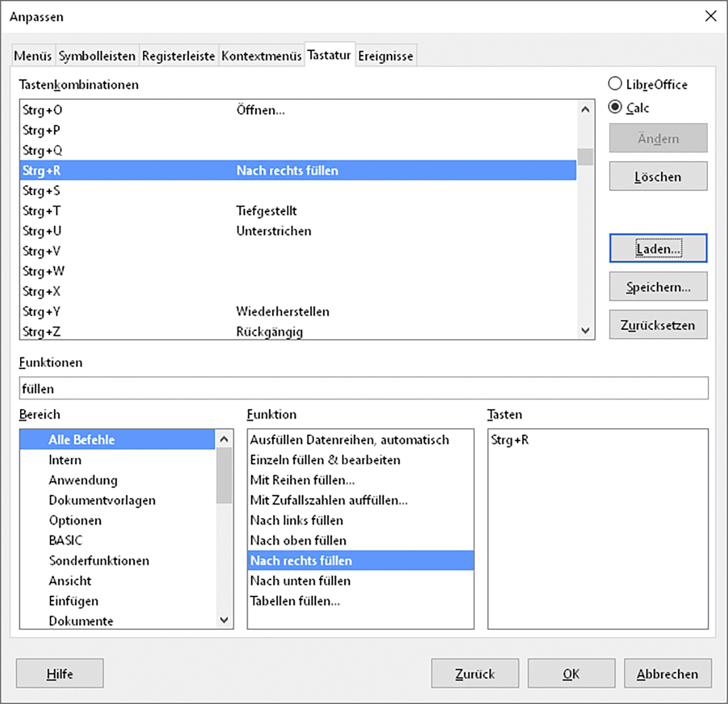This screenshot has height=704, width=728.
Task: Choose Einfügen in the Bereich list
Action: pyautogui.click(x=118, y=601)
